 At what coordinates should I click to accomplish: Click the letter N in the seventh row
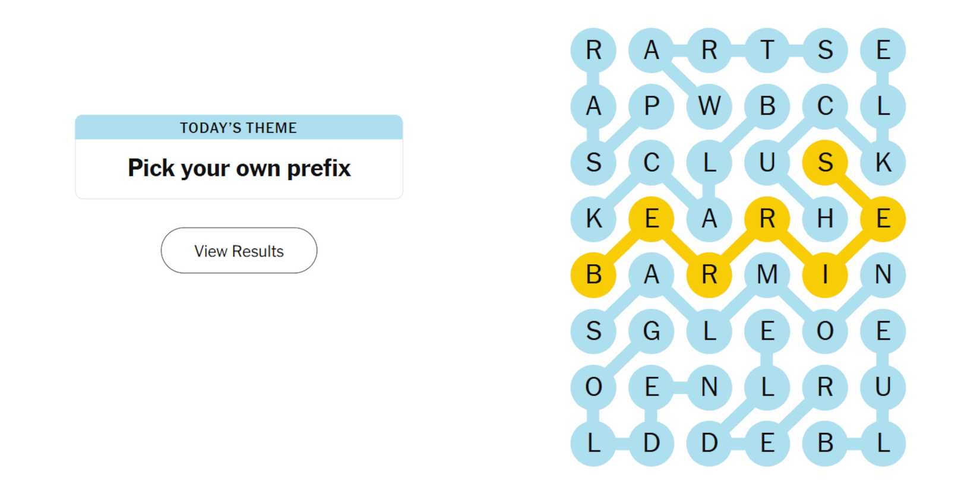[x=709, y=388]
